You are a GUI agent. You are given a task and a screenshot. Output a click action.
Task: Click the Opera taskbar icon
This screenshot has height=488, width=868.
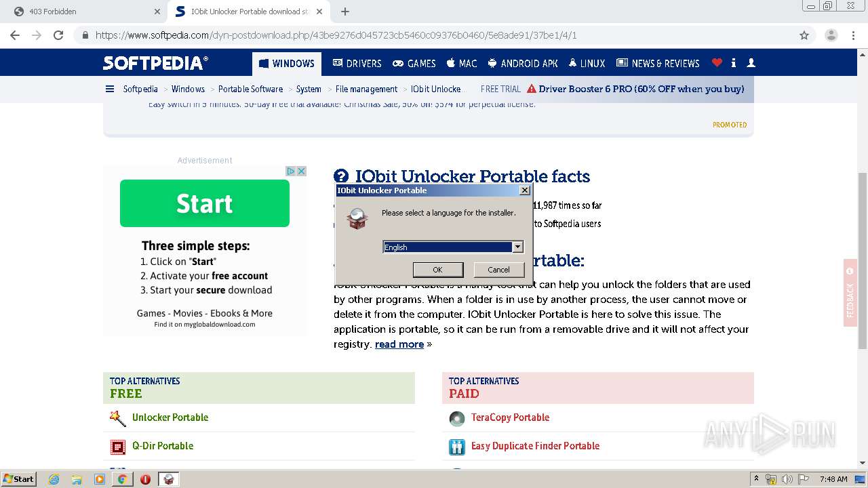click(x=145, y=479)
